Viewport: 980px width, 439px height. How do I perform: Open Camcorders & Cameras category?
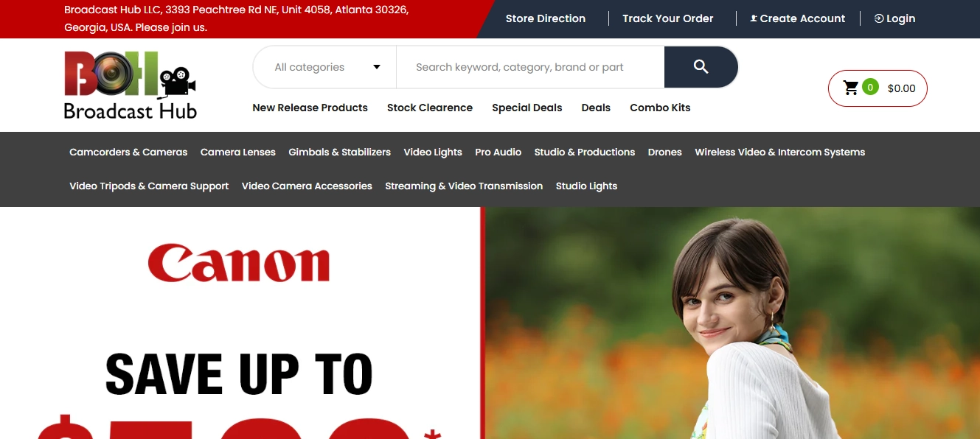coord(128,152)
